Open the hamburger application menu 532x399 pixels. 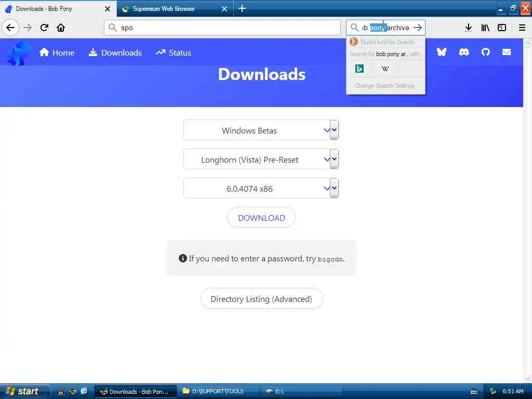click(x=522, y=28)
